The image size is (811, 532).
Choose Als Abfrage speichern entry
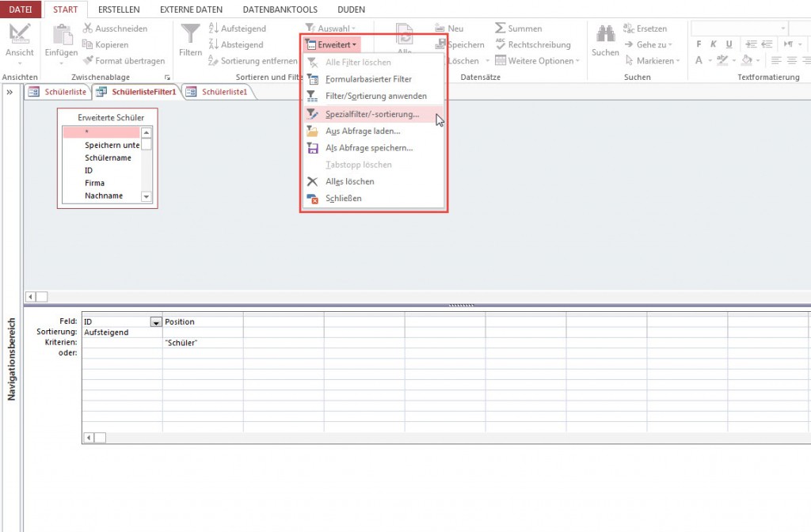[368, 148]
